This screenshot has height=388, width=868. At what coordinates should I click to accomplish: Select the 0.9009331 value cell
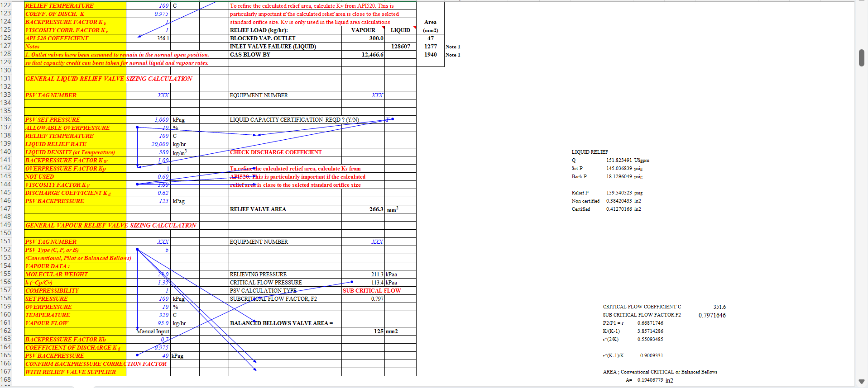coord(652,355)
